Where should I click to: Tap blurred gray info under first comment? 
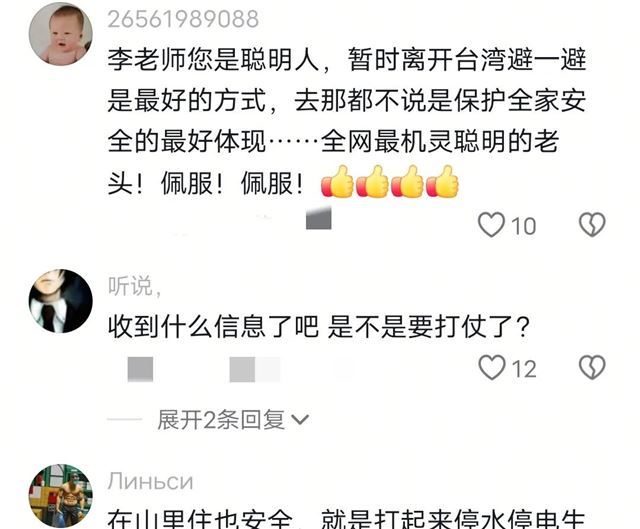pos(318,219)
